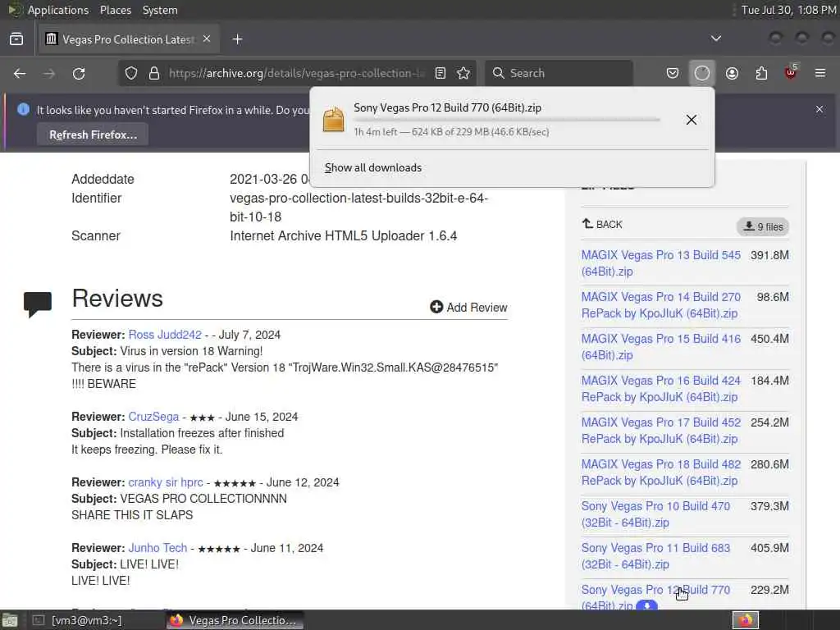Open the extensions puzzle icon
The height and width of the screenshot is (630, 840).
(x=761, y=73)
